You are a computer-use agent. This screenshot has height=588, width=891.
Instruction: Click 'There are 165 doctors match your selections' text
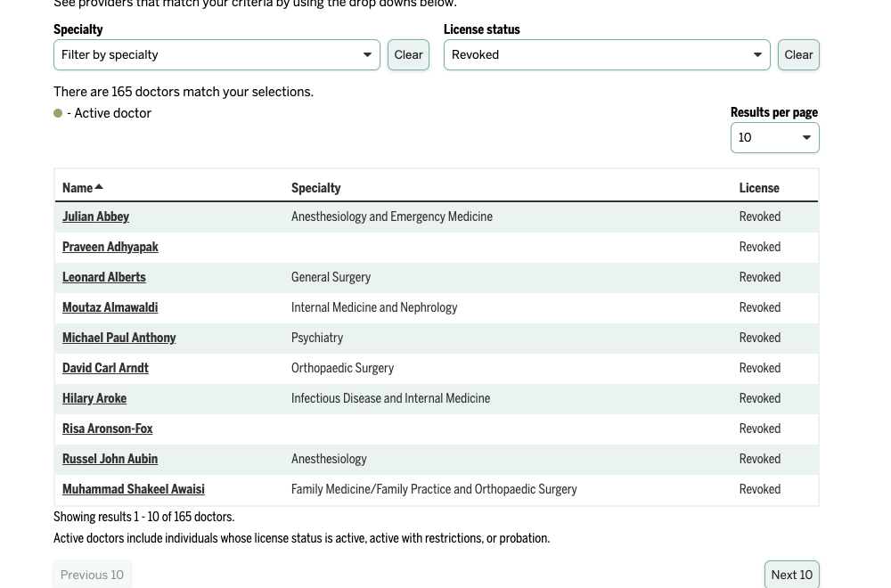tap(184, 92)
